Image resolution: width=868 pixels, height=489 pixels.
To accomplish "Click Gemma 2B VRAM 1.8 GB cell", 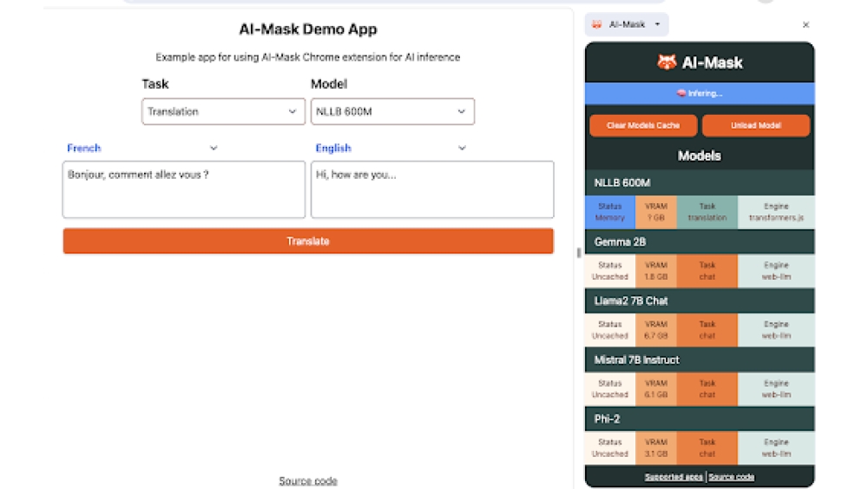I will (x=656, y=271).
